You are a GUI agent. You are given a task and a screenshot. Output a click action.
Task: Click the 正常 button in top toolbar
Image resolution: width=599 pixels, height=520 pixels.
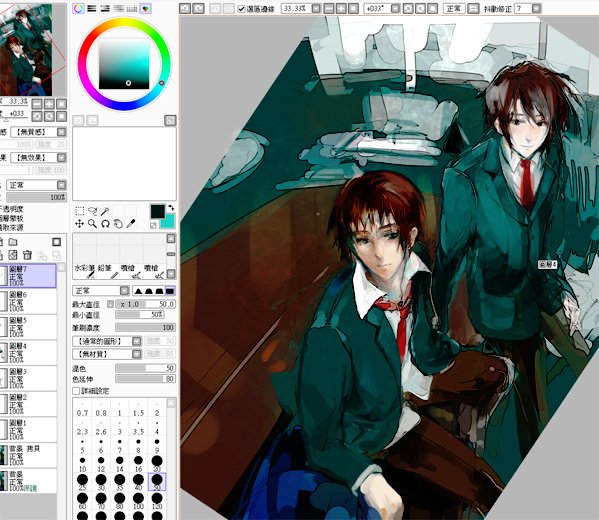[454, 8]
